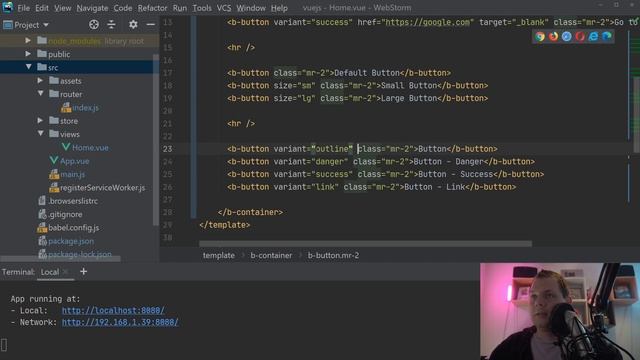Expand the assets folder arrow
Viewport: 640px width, 360px height.
[x=40, y=80]
